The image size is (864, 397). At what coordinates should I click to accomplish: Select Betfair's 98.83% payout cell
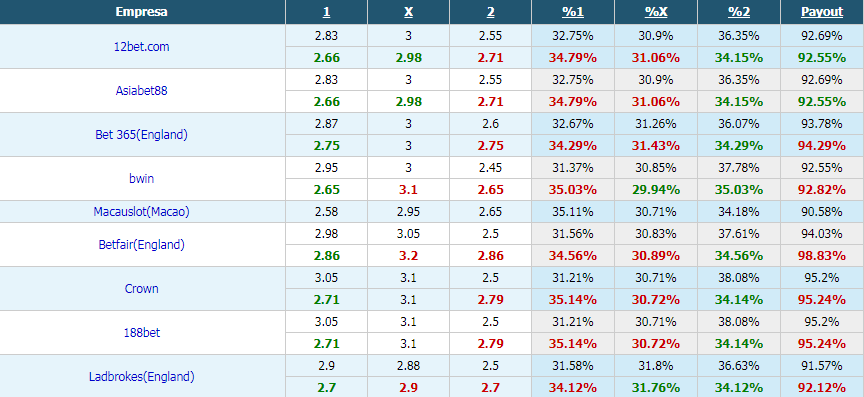(822, 256)
